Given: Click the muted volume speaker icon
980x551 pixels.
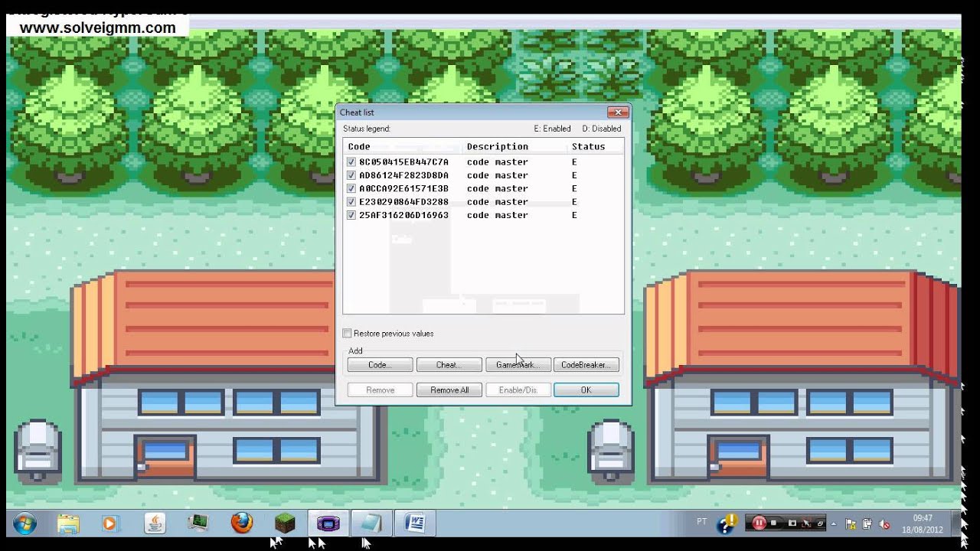Looking at the screenshot, I should click(x=884, y=524).
